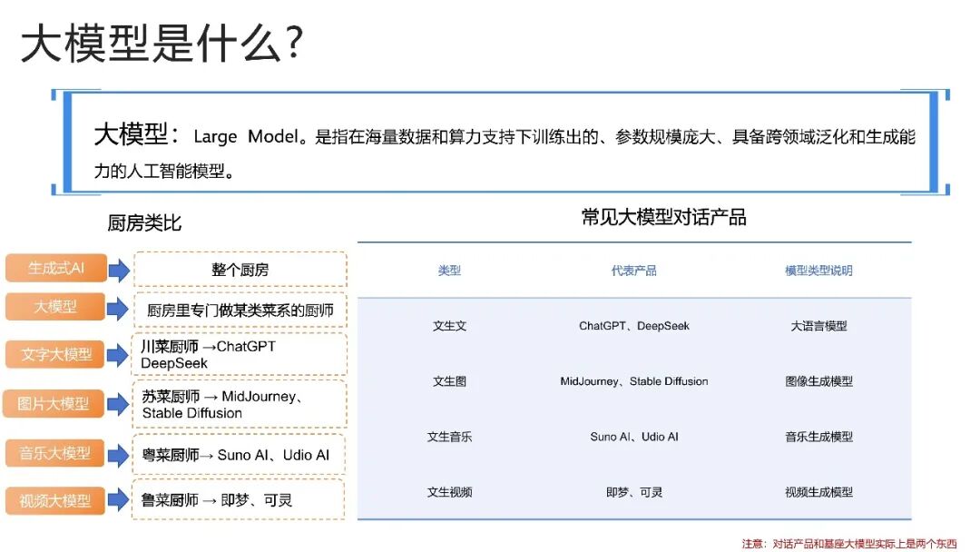Click the 视频生成模型 table cell

818,492
